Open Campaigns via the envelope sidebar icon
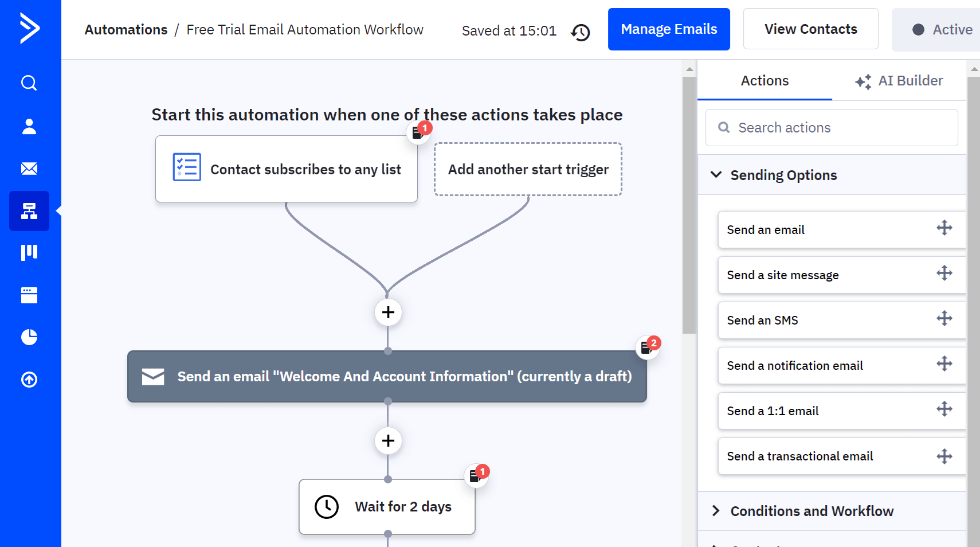980x547 pixels. [x=29, y=169]
